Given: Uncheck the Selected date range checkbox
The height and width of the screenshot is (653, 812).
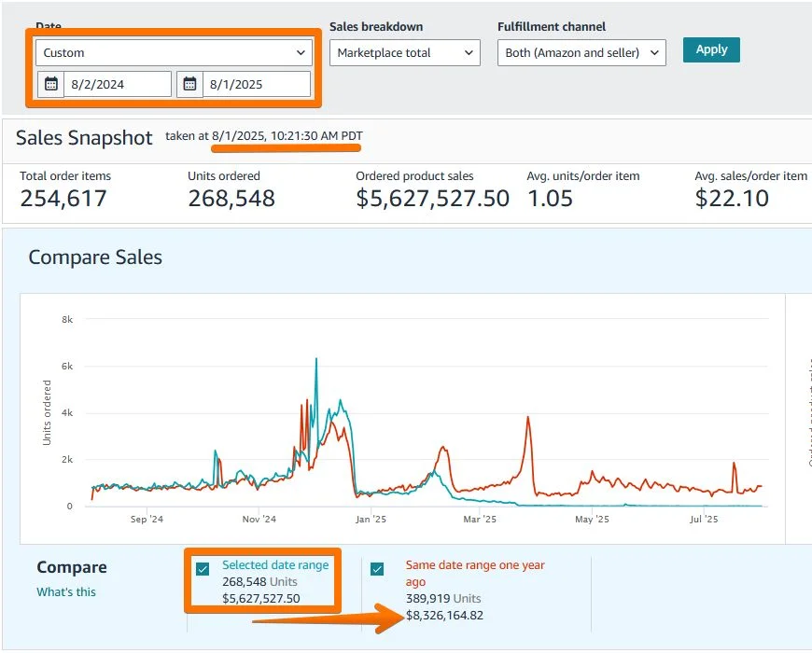Looking at the screenshot, I should (x=202, y=567).
